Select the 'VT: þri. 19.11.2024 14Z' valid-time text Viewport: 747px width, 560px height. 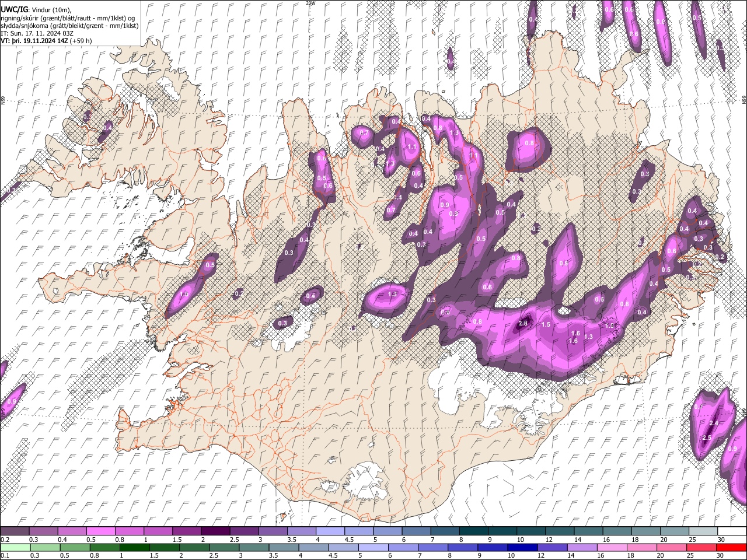coord(34,41)
